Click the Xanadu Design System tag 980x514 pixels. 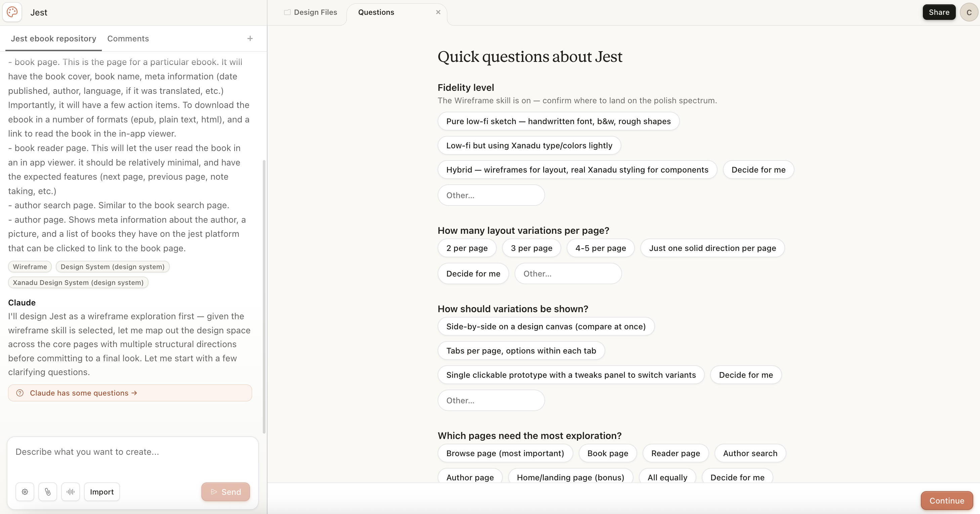click(x=78, y=283)
